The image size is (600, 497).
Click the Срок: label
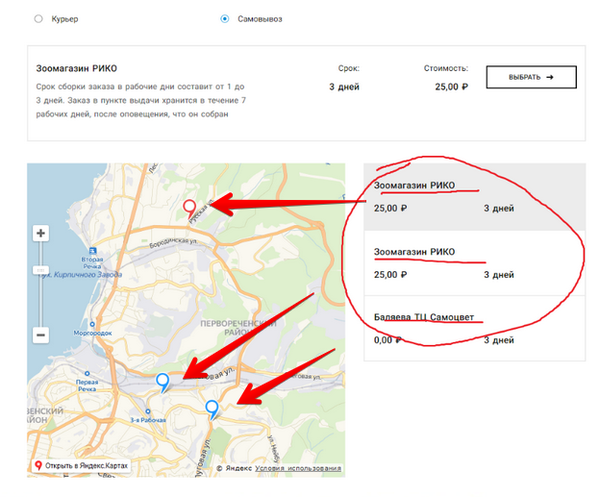349,68
